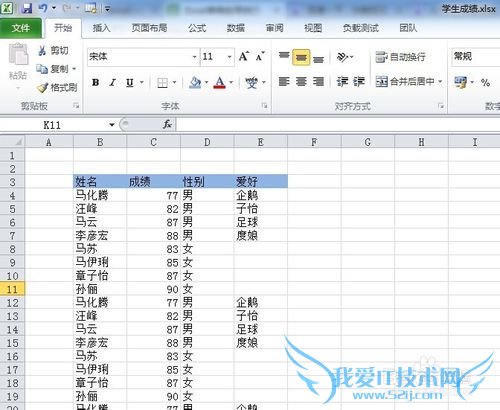Click the phonetic guide 文 icon

pyautogui.click(x=251, y=82)
